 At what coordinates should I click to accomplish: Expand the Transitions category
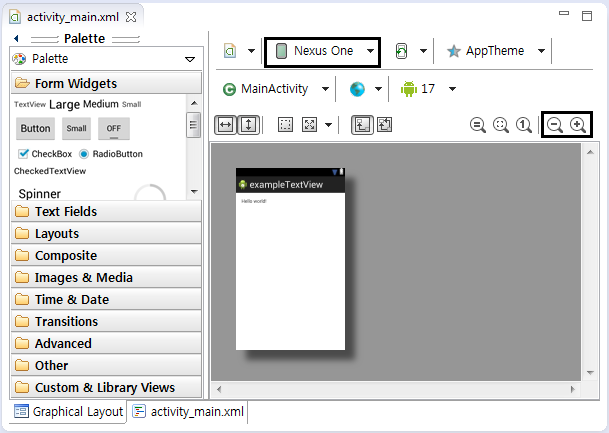coord(106,322)
